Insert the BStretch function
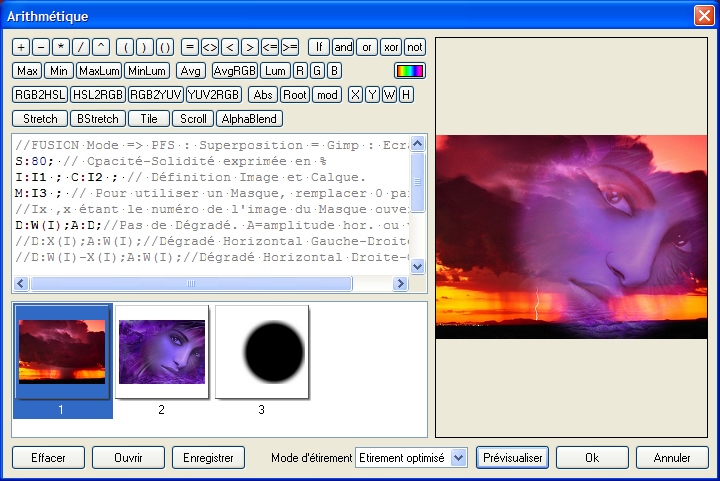The image size is (720, 481). coord(97,118)
